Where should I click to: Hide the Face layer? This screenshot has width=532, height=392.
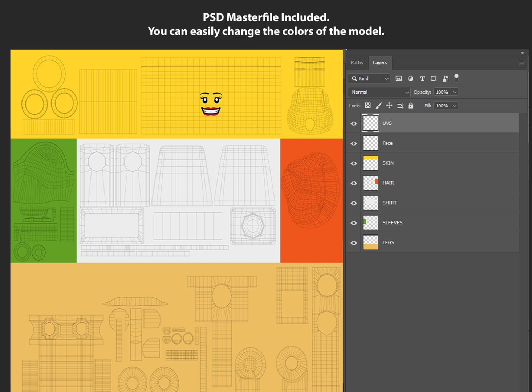click(x=354, y=143)
